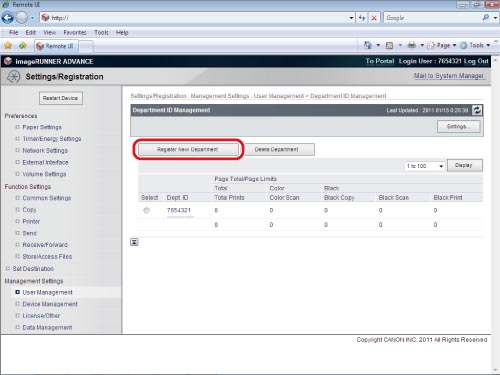Open Send function settings
500x375 pixels.
[x=29, y=233]
